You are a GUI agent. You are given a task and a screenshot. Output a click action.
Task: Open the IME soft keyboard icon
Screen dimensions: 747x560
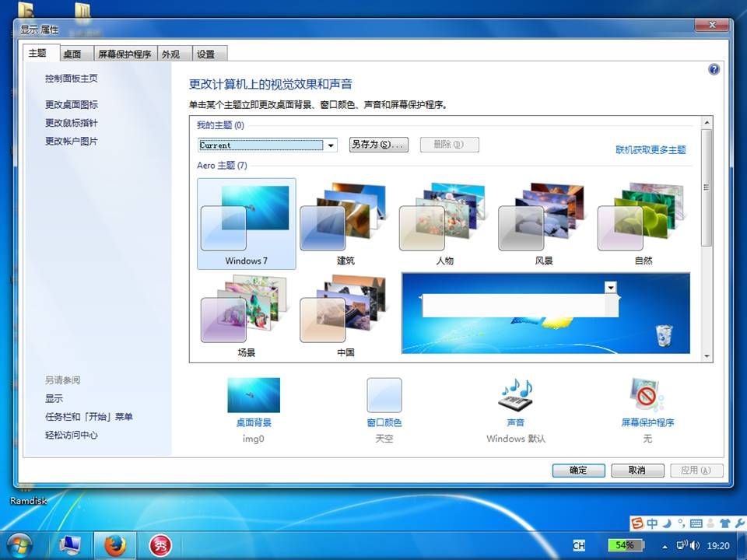(696, 523)
